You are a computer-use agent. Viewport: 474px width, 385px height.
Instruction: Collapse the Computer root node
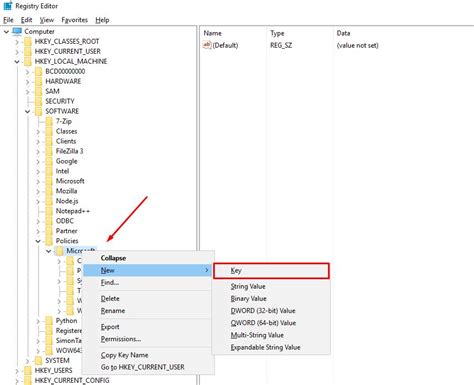pos(6,32)
